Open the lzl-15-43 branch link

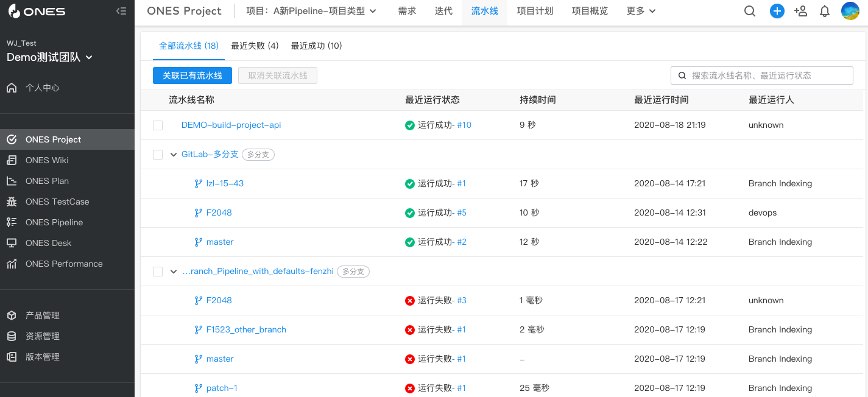[x=225, y=183]
